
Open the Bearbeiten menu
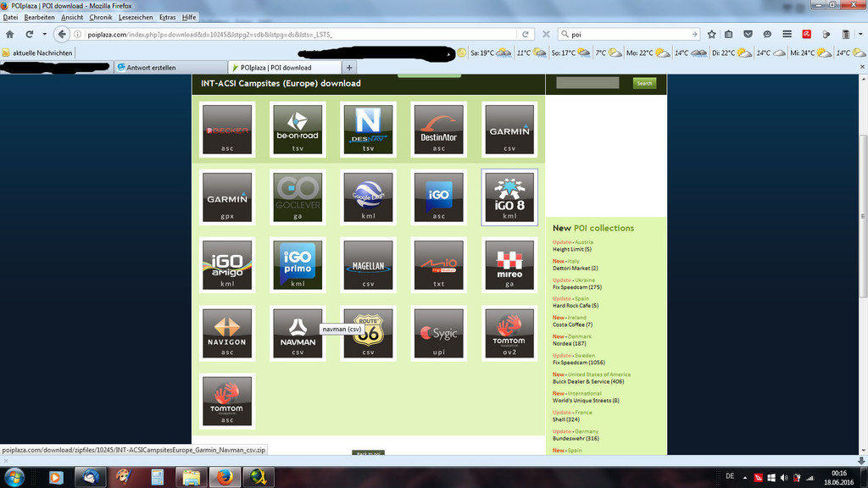(x=39, y=17)
